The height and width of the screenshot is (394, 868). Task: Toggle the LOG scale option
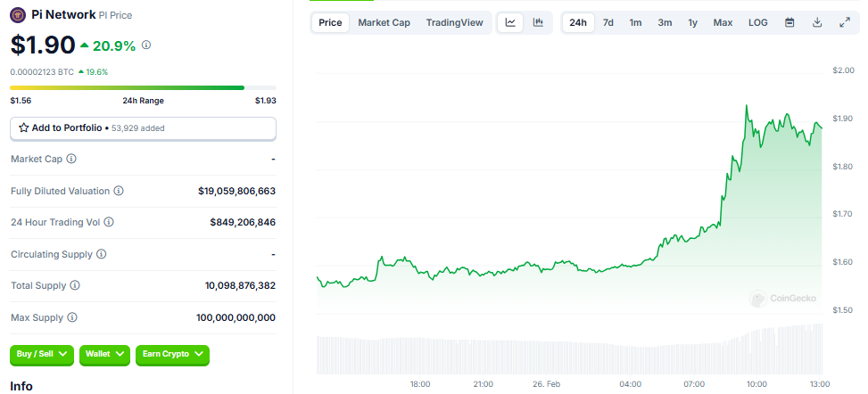point(757,22)
